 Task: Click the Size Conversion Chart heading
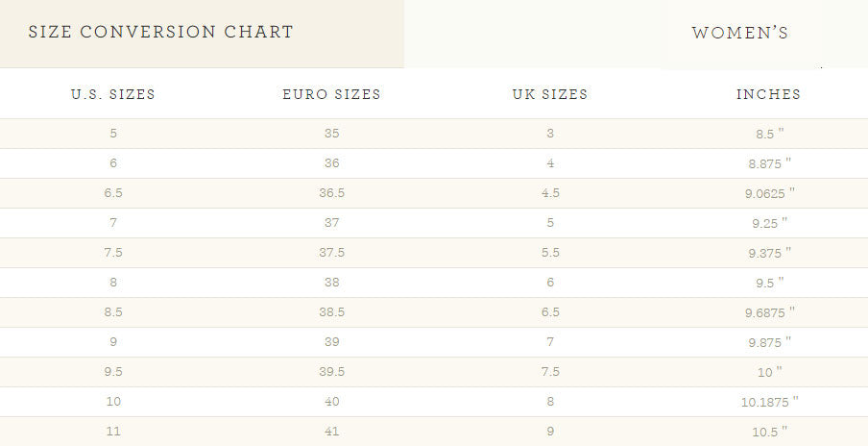tap(160, 32)
